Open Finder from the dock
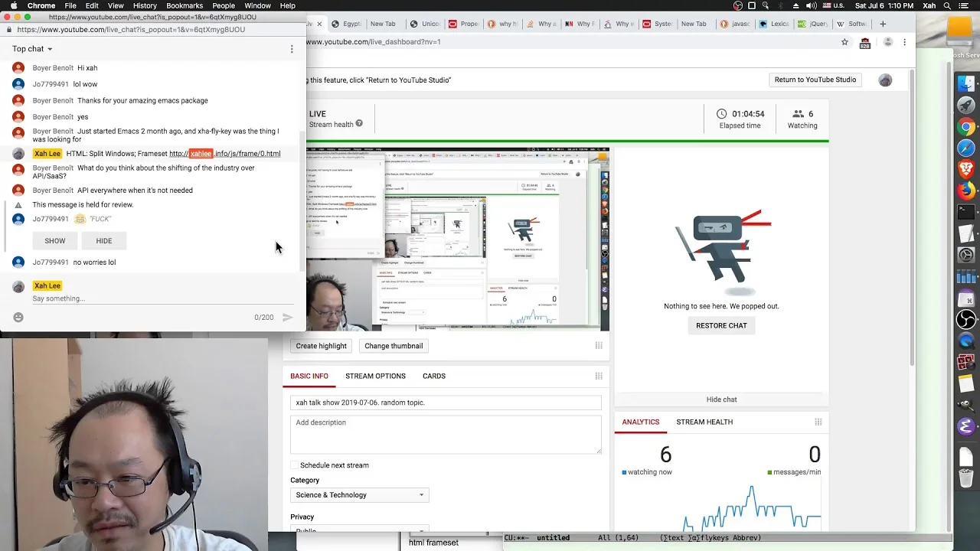Viewport: 980px width, 551px height. pos(966,84)
